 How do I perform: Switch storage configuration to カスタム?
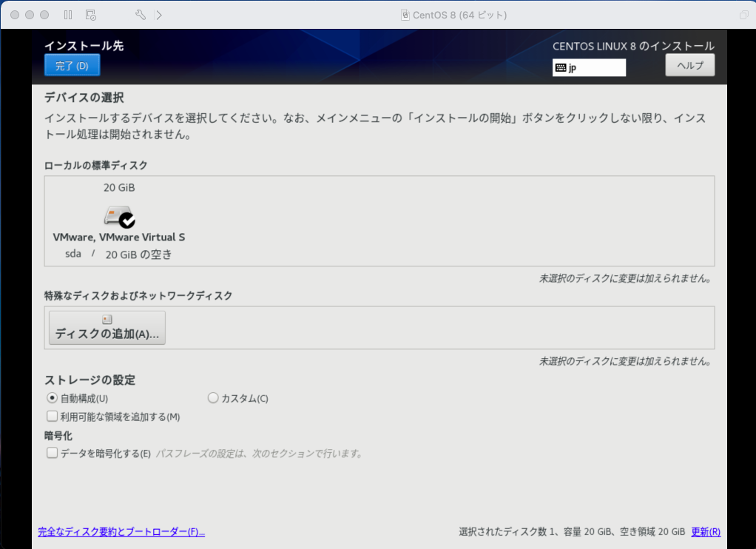(213, 398)
